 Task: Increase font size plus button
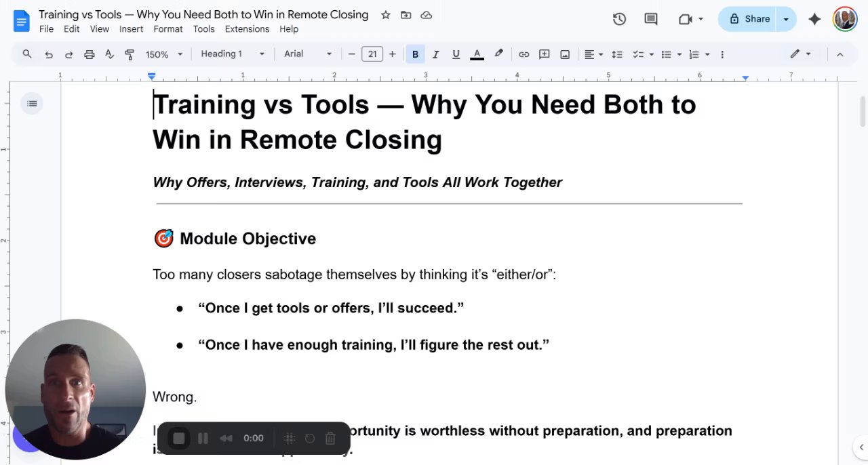click(392, 54)
